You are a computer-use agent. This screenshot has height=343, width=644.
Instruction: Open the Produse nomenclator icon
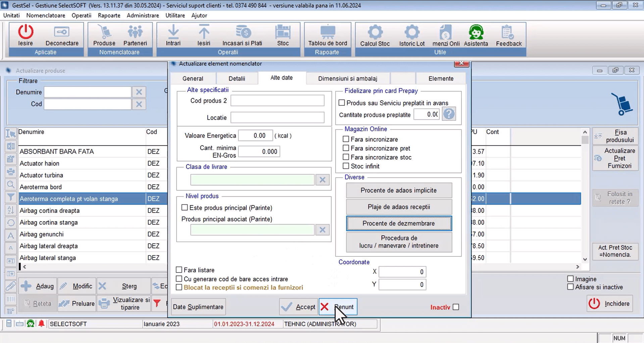click(x=104, y=33)
